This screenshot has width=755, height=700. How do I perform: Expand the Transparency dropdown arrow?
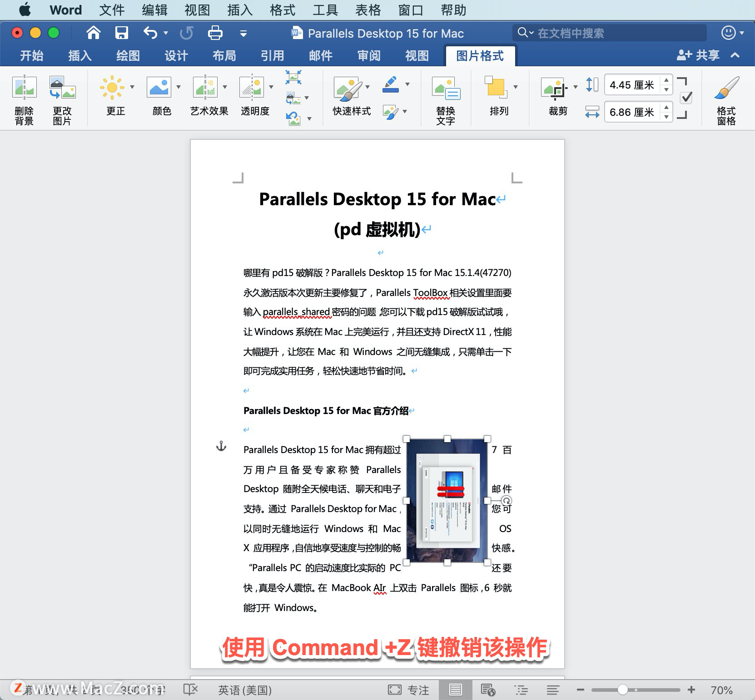(x=271, y=87)
